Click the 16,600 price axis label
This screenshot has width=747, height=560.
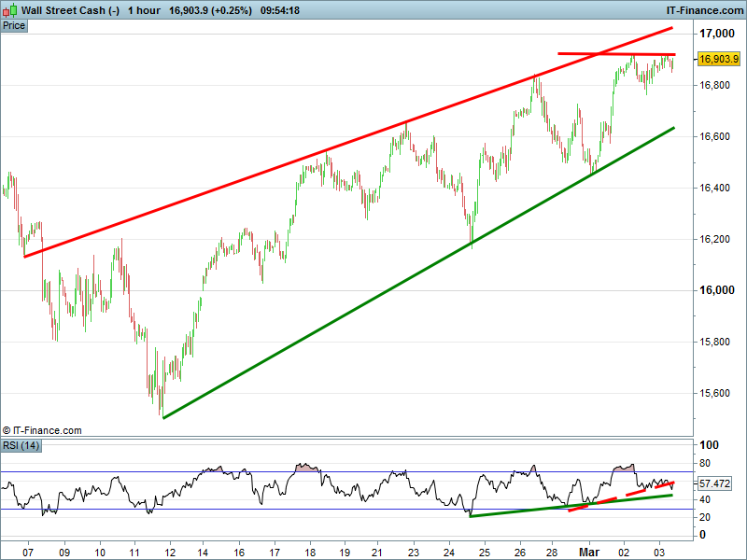click(x=714, y=137)
